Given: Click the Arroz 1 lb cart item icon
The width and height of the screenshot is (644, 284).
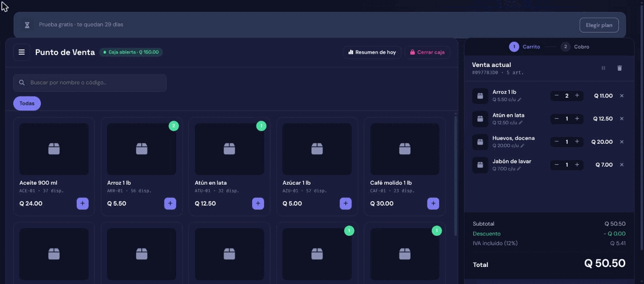Looking at the screenshot, I should tap(480, 96).
